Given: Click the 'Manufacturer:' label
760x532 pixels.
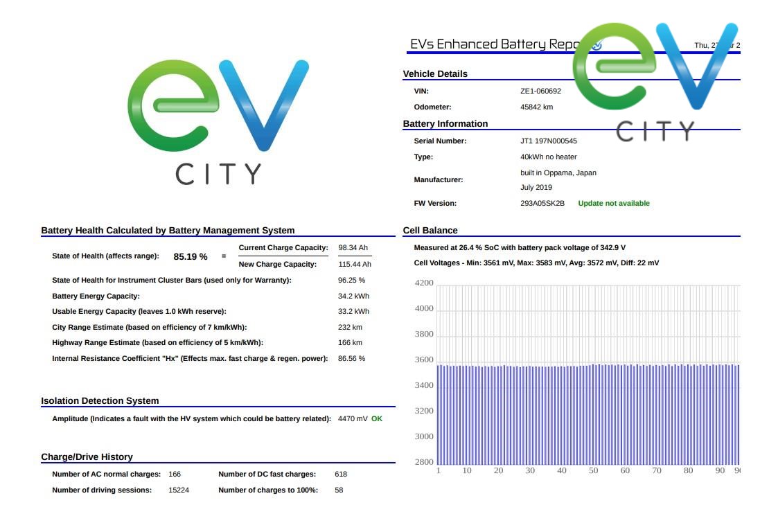Looking at the screenshot, I should point(438,179).
